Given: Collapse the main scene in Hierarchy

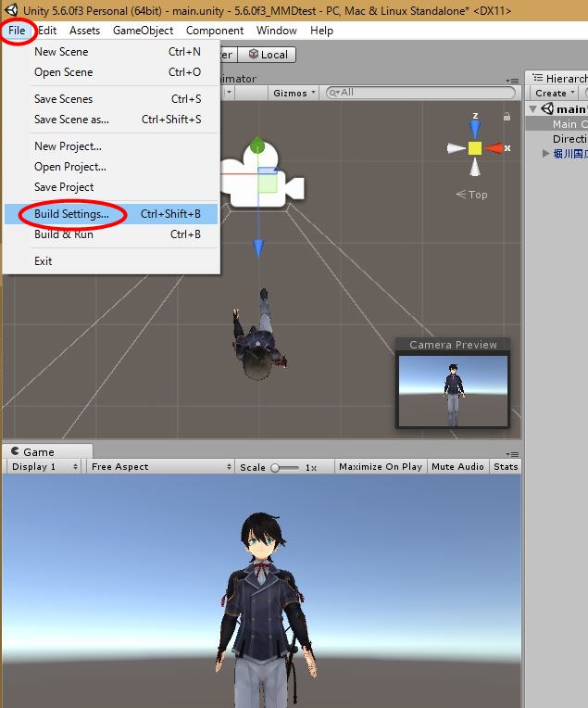Looking at the screenshot, I should click(533, 109).
